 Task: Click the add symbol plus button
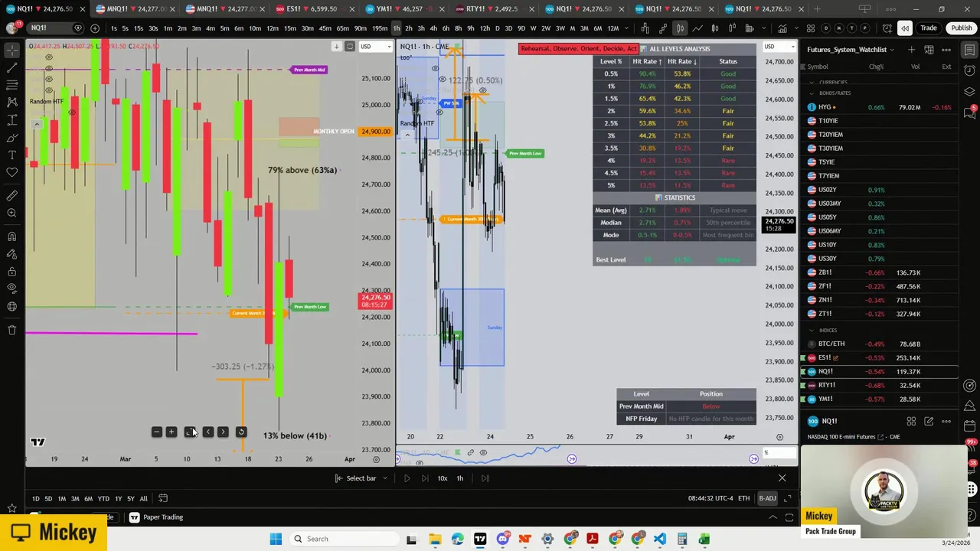[x=94, y=28]
